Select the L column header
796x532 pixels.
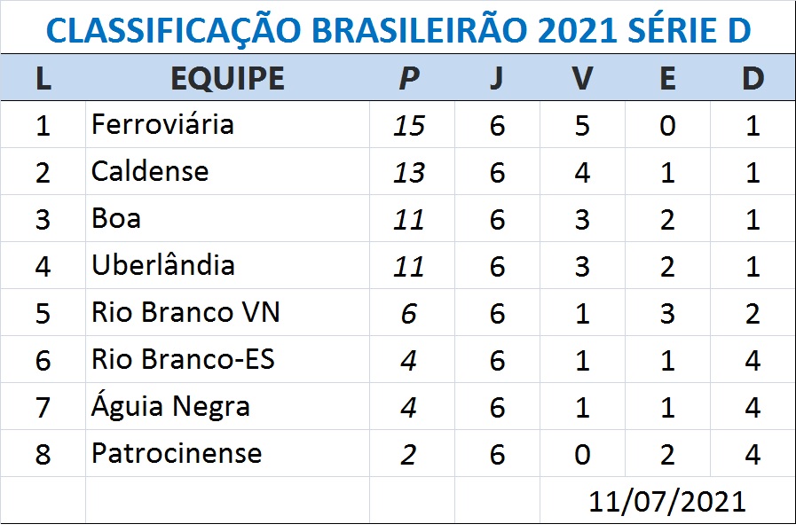pyautogui.click(x=43, y=78)
